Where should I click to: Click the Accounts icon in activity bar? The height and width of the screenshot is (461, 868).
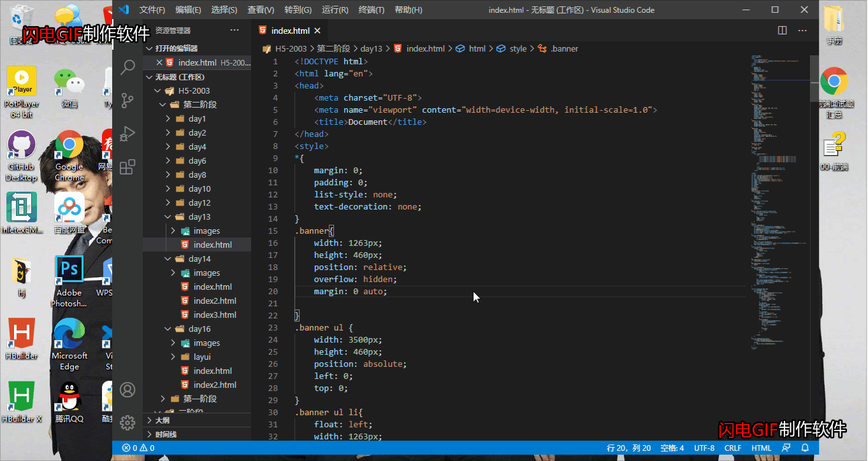pyautogui.click(x=127, y=390)
